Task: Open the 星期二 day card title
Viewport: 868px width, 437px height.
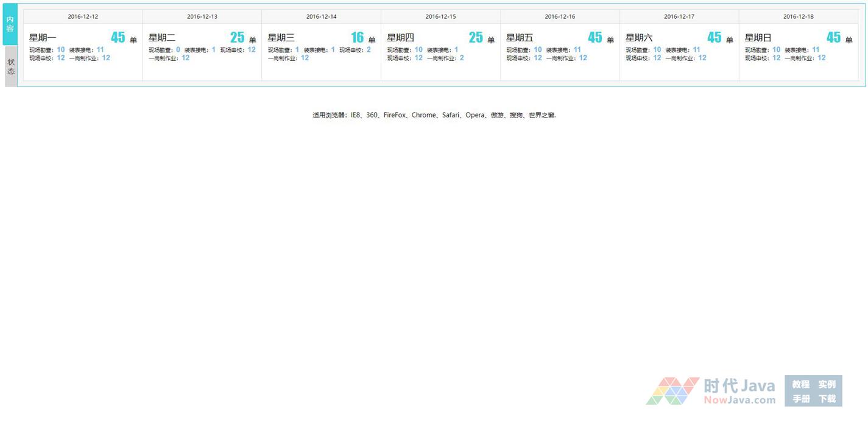Action: pos(162,38)
